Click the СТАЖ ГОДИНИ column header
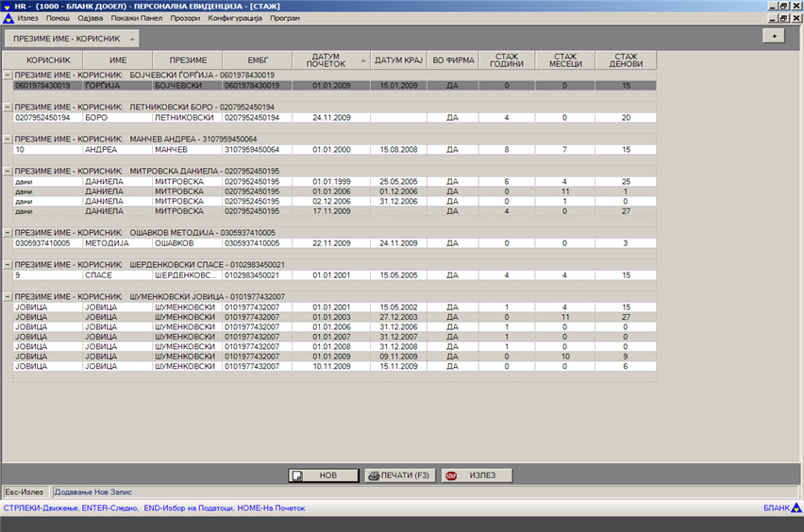 [507, 59]
